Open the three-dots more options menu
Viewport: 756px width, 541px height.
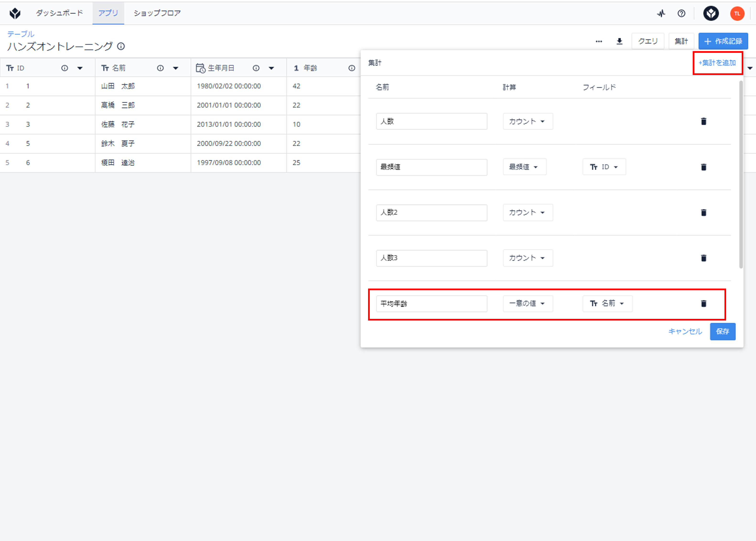pyautogui.click(x=599, y=41)
